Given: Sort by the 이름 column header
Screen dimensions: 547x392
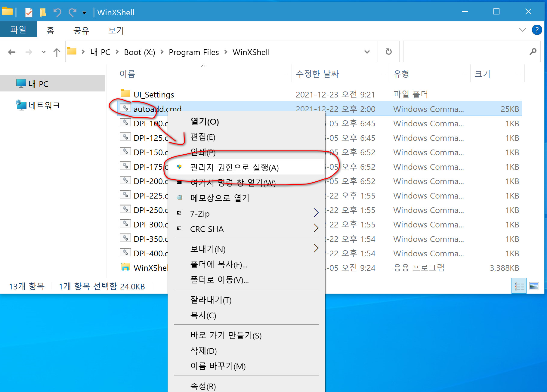Looking at the screenshot, I should pyautogui.click(x=128, y=74).
